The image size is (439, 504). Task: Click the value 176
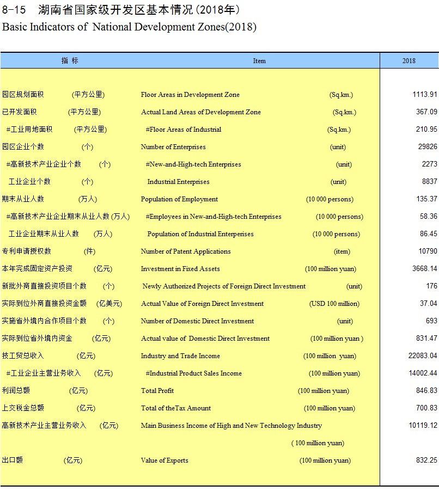[431, 286]
